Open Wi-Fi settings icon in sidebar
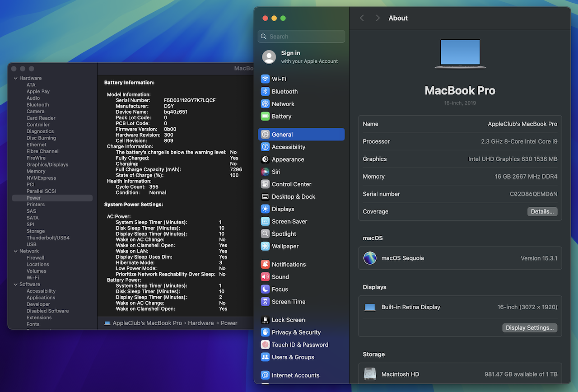The image size is (578, 392). [x=265, y=79]
